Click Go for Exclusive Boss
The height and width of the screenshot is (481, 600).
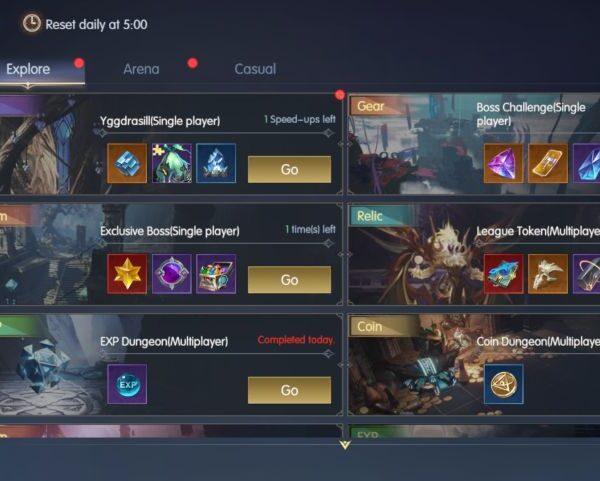coord(289,280)
